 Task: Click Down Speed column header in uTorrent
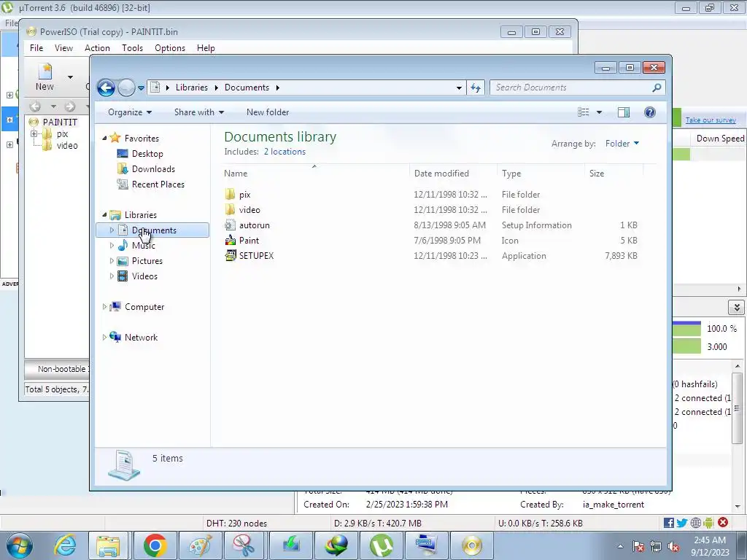[x=720, y=139]
